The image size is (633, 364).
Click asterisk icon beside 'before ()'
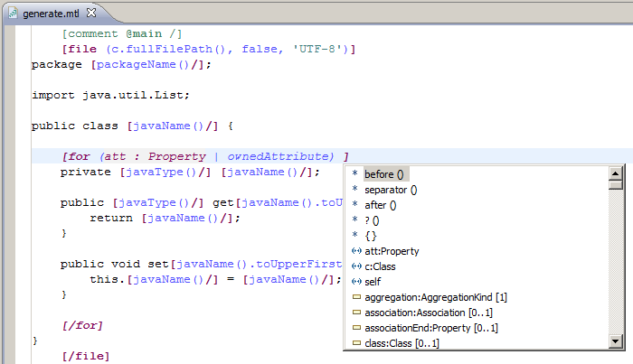354,173
